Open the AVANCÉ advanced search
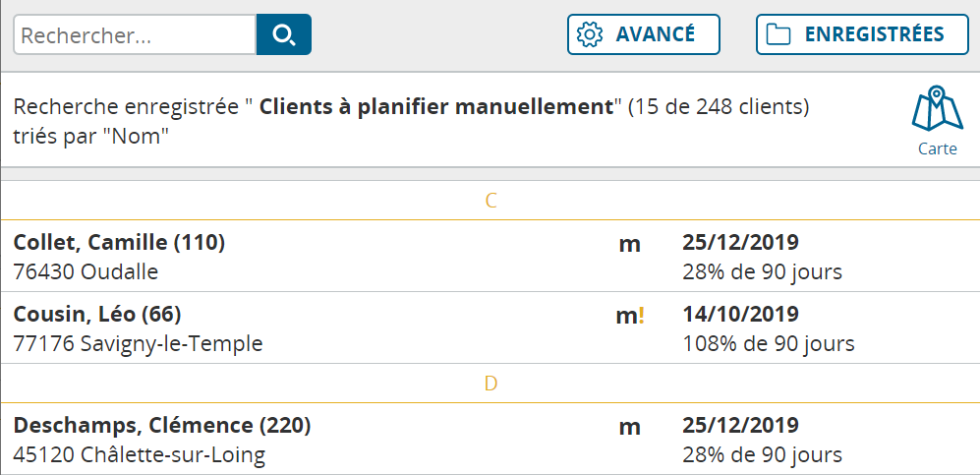 coord(644,34)
